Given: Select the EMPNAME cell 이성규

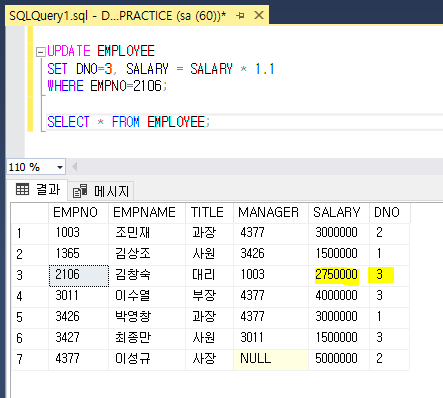Looking at the screenshot, I should click(147, 359).
